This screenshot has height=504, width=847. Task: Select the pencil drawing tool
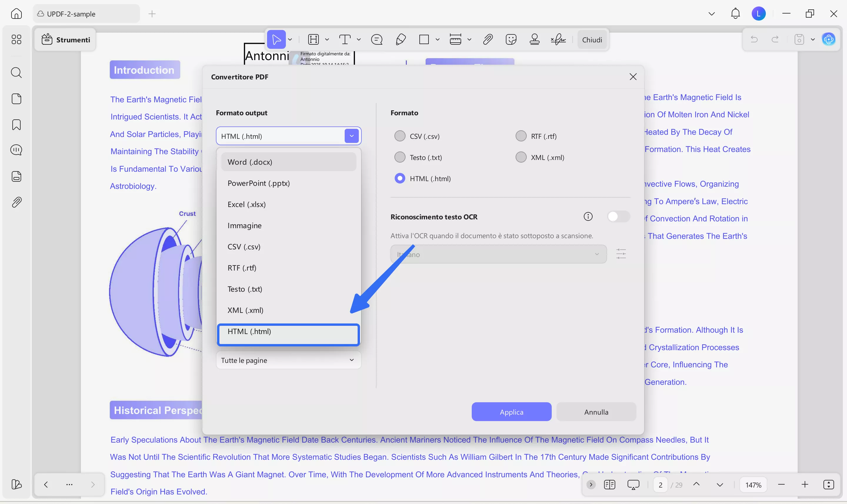401,40
